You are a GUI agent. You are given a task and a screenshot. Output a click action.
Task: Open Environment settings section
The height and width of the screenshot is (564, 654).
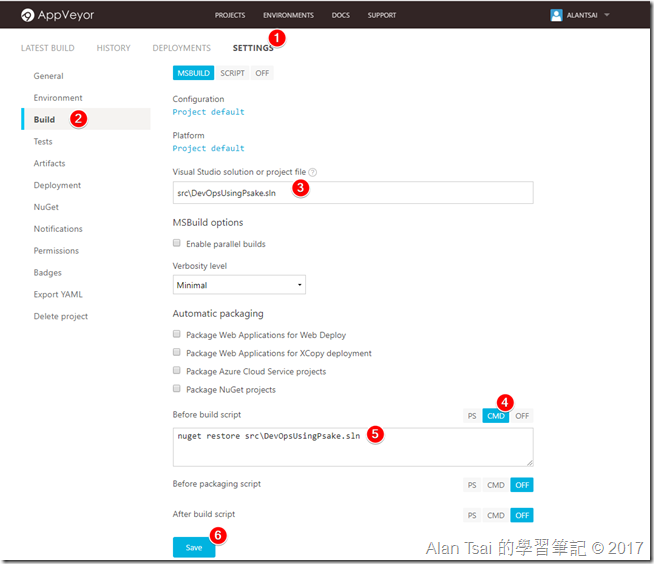58,98
